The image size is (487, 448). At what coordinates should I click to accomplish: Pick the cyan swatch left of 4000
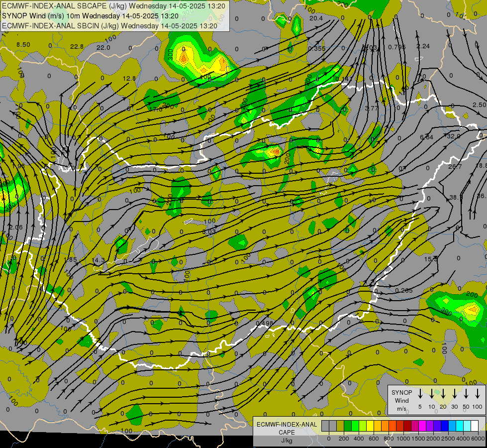click(460, 426)
